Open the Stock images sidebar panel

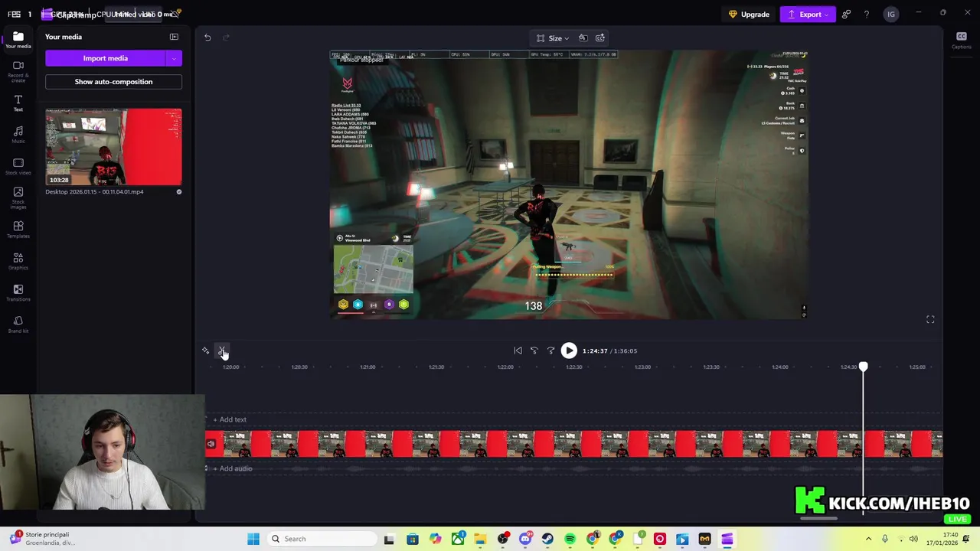pyautogui.click(x=18, y=198)
